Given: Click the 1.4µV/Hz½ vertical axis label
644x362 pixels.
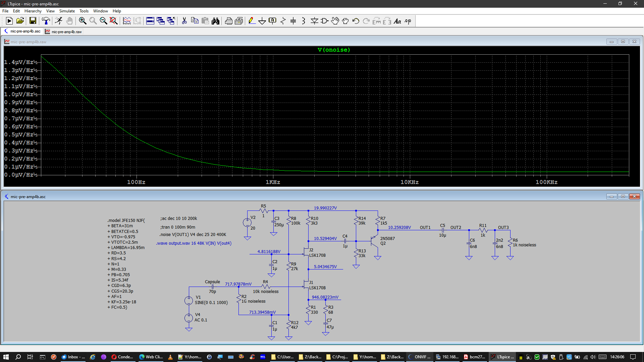Looking at the screenshot, I should (x=21, y=62).
